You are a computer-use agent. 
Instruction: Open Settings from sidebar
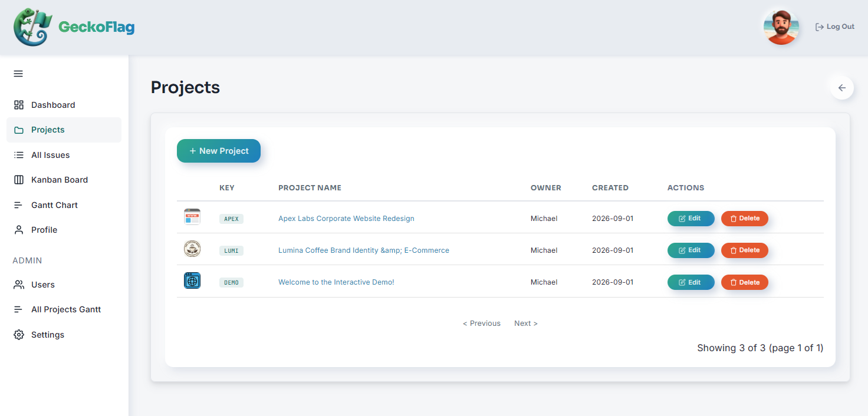coord(64,335)
